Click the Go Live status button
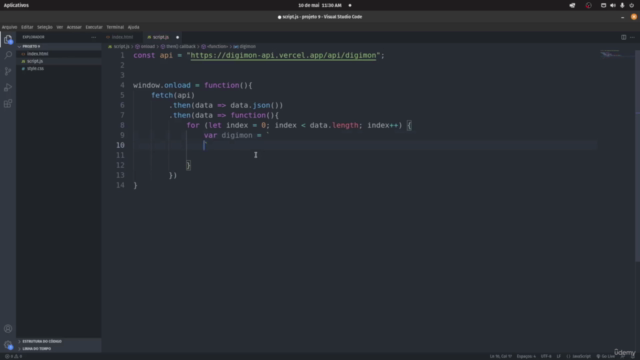640x360 pixels. point(606,356)
